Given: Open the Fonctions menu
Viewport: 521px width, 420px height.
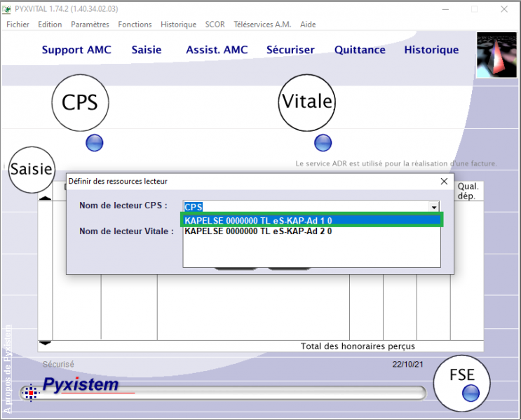Looking at the screenshot, I should [135, 25].
